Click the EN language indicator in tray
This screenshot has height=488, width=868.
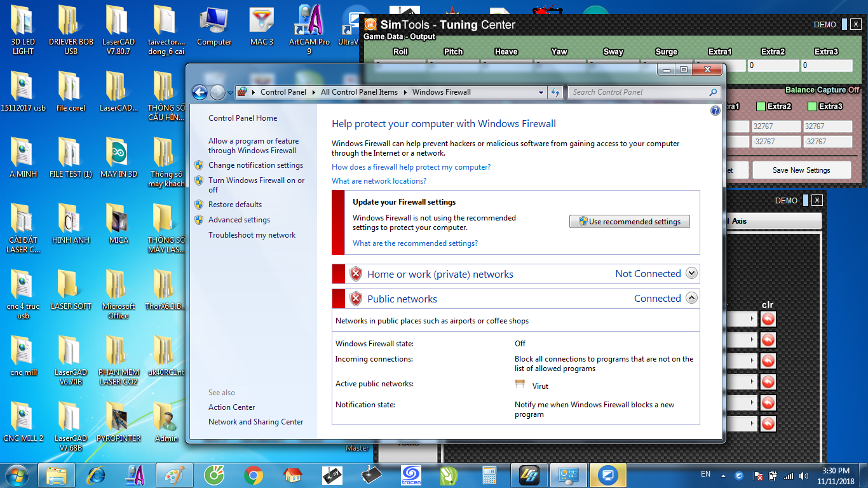click(x=705, y=474)
